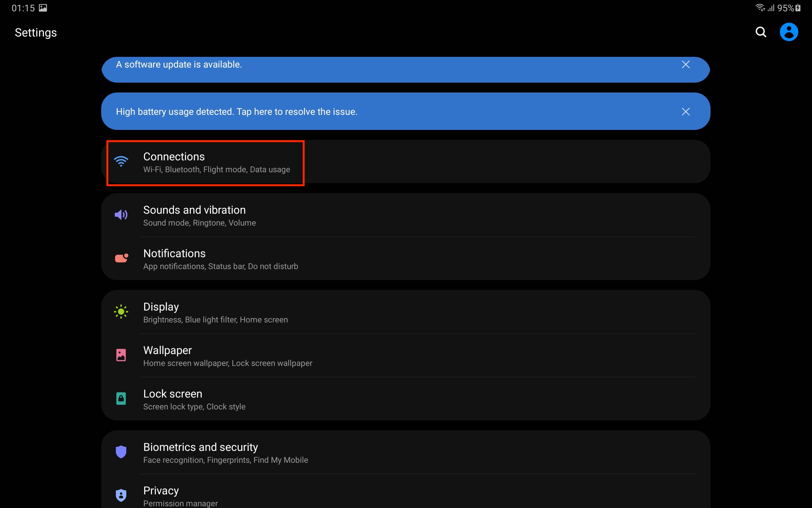Viewport: 812px width, 508px height.
Task: Open Wallpaper settings entry
Action: tap(403, 356)
